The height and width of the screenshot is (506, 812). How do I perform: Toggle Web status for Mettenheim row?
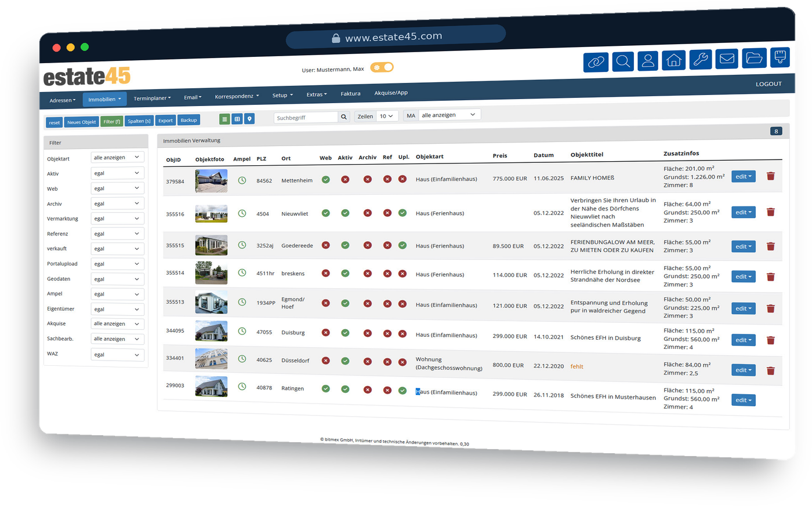[325, 180]
